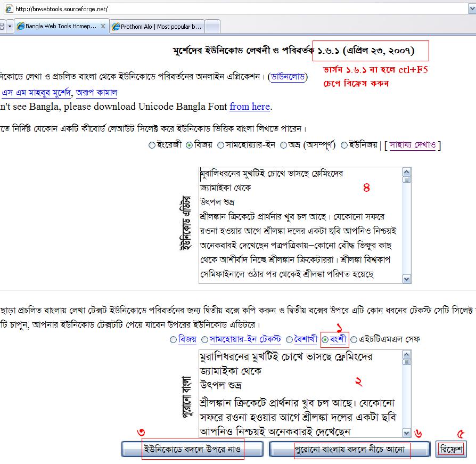This screenshot has width=476, height=464.
Task: Click পুরোনো বাংলায় বদলে নীচে আনো button
Action: [x=349, y=449]
